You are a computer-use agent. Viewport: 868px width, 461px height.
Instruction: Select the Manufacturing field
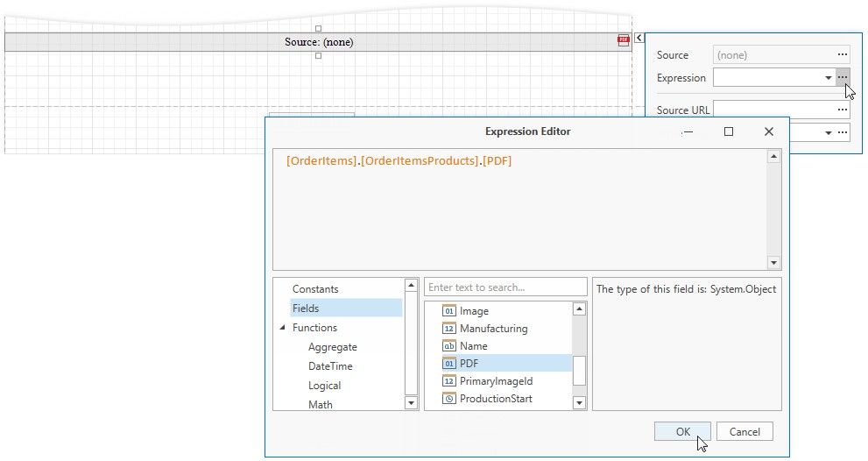point(493,329)
